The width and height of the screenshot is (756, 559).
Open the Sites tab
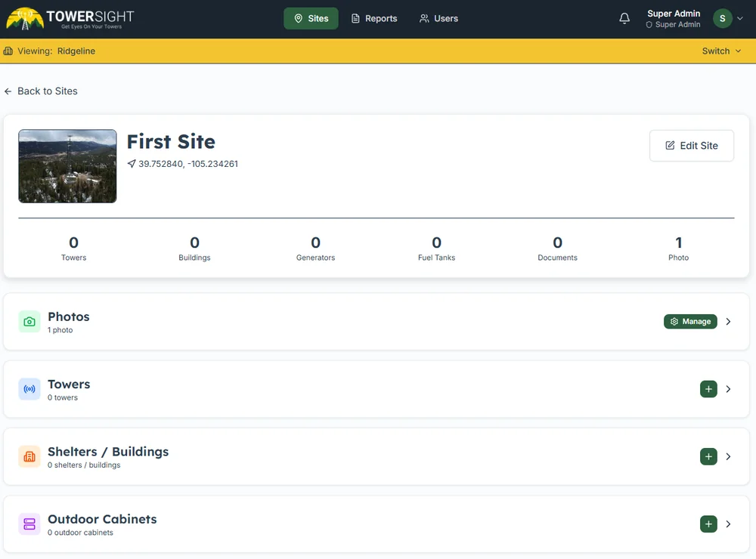pyautogui.click(x=311, y=18)
